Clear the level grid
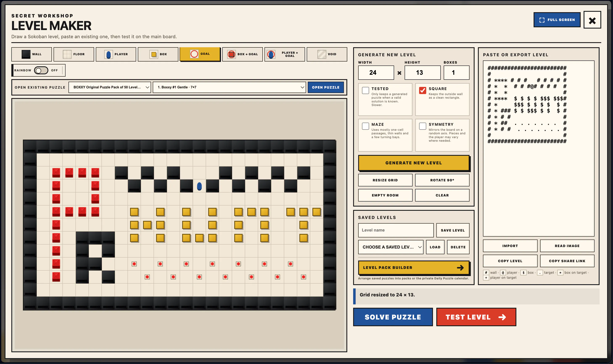The width and height of the screenshot is (613, 364). (442, 195)
